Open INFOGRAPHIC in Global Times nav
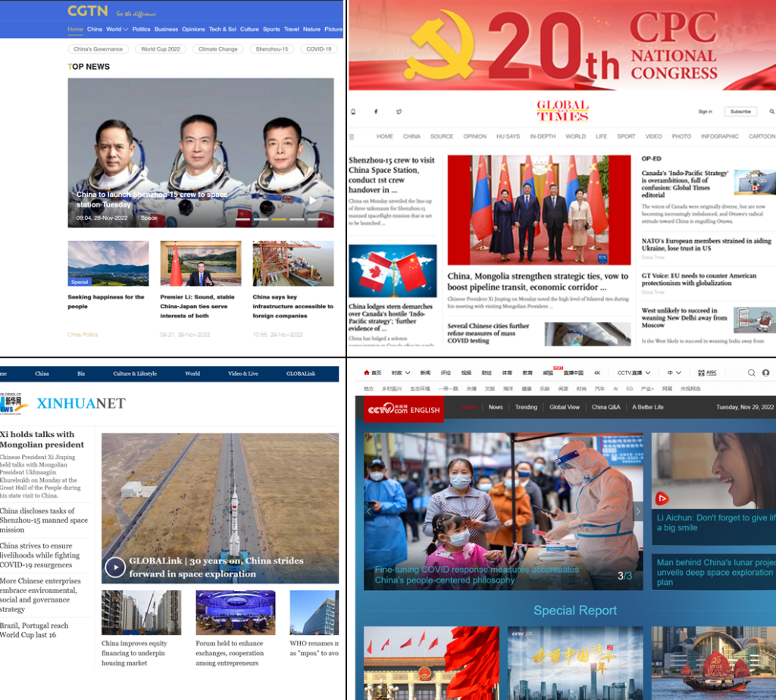 pyautogui.click(x=720, y=136)
